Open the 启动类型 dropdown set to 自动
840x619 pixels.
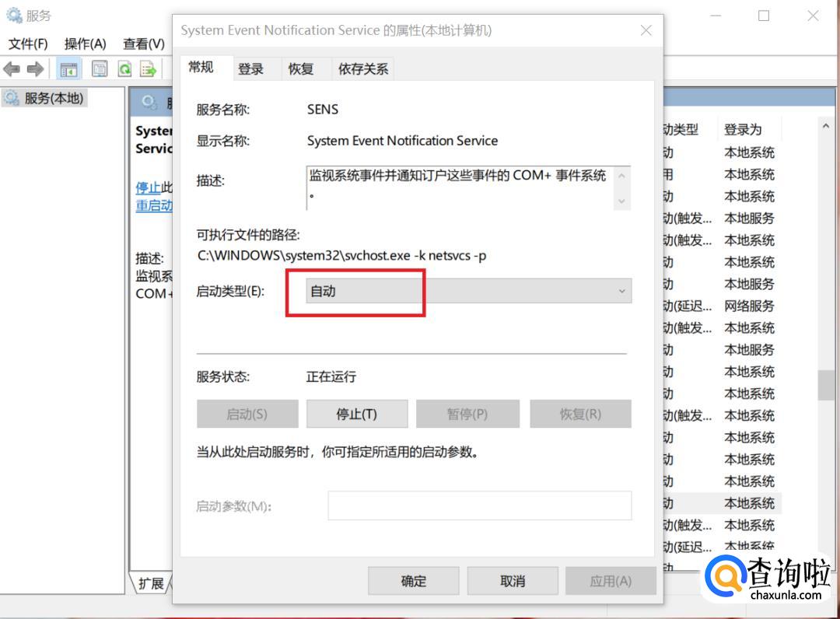[468, 291]
